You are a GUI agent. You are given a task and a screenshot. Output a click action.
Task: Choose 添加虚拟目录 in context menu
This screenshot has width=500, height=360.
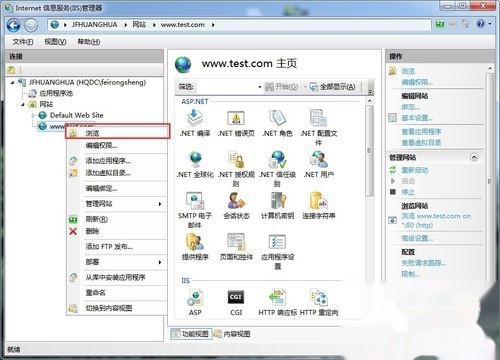pyautogui.click(x=117, y=173)
